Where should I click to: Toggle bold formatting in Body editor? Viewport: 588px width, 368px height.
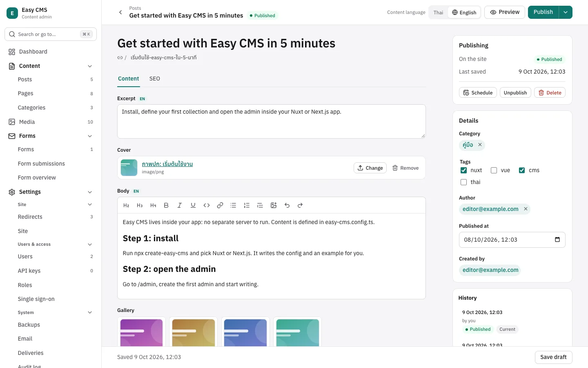point(166,205)
